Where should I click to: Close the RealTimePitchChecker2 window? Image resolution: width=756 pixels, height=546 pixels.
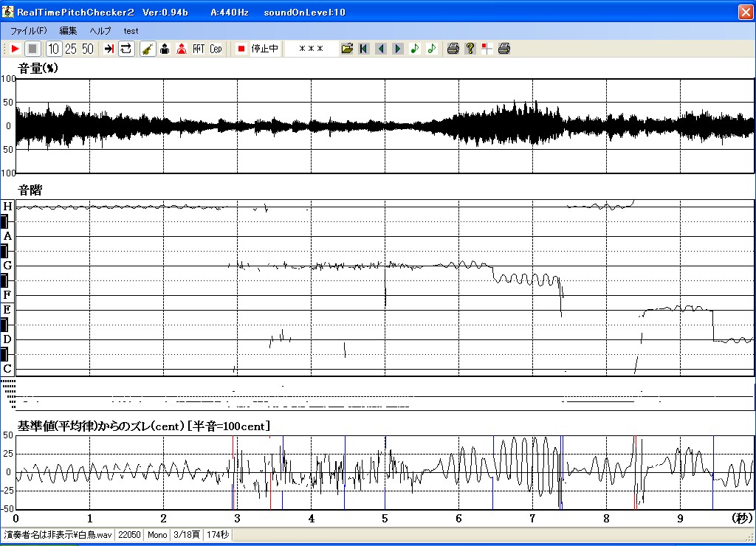pyautogui.click(x=746, y=12)
